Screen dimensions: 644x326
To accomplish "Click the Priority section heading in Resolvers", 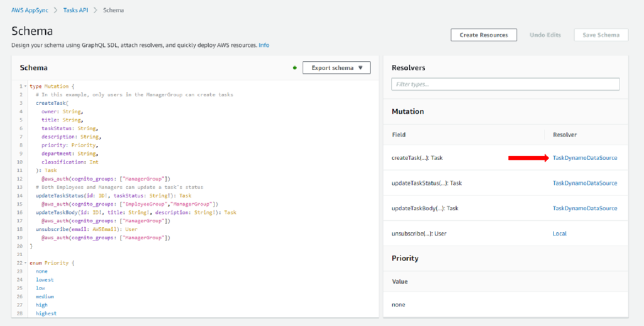I will [x=405, y=258].
